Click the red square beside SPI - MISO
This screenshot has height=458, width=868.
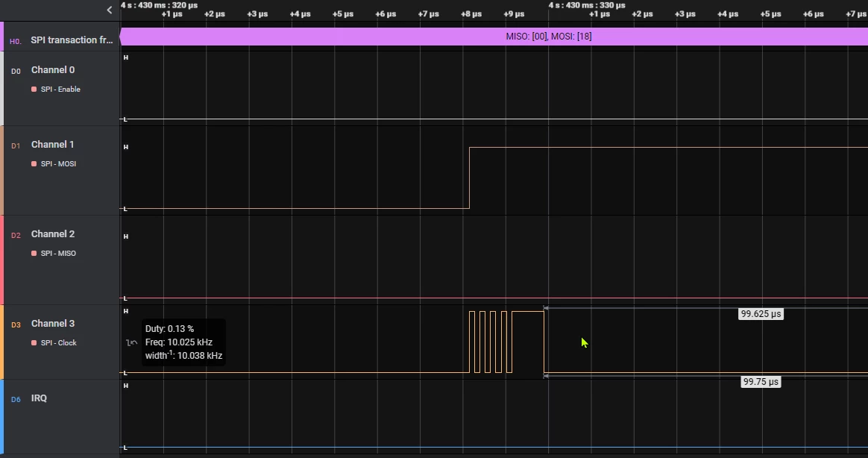click(34, 253)
